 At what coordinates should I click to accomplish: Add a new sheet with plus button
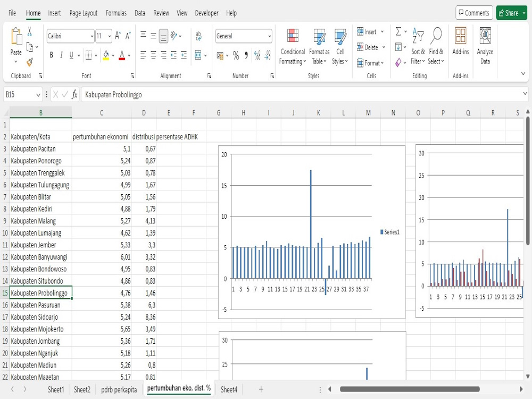click(x=261, y=389)
